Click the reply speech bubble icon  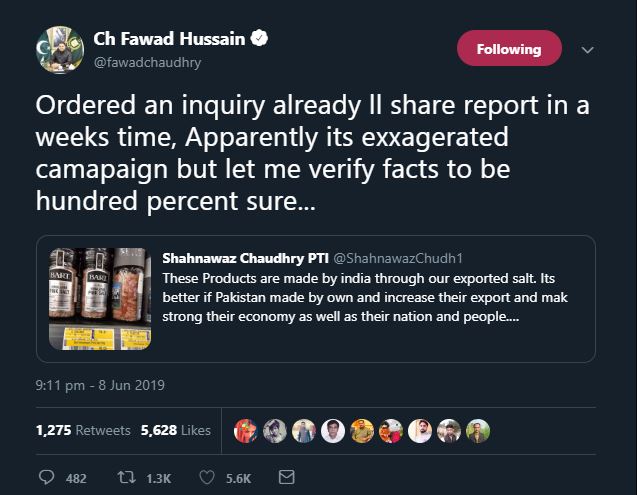[x=46, y=478]
